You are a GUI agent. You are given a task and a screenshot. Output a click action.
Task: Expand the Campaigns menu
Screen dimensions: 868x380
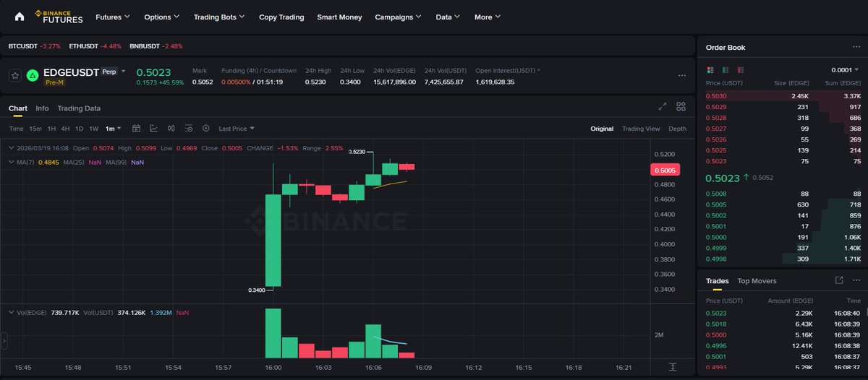click(399, 17)
